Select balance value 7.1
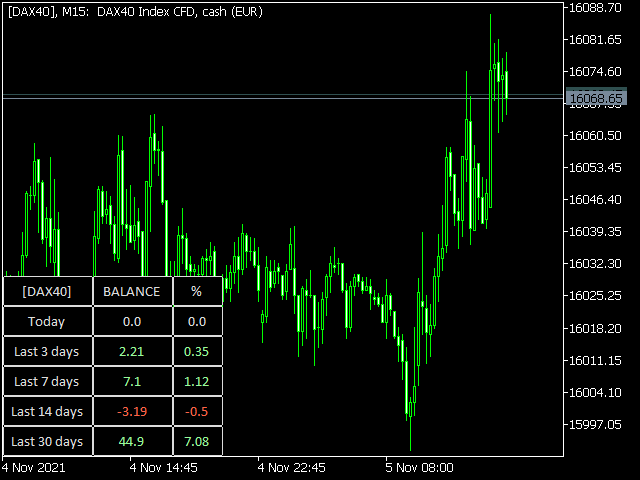 tap(132, 382)
